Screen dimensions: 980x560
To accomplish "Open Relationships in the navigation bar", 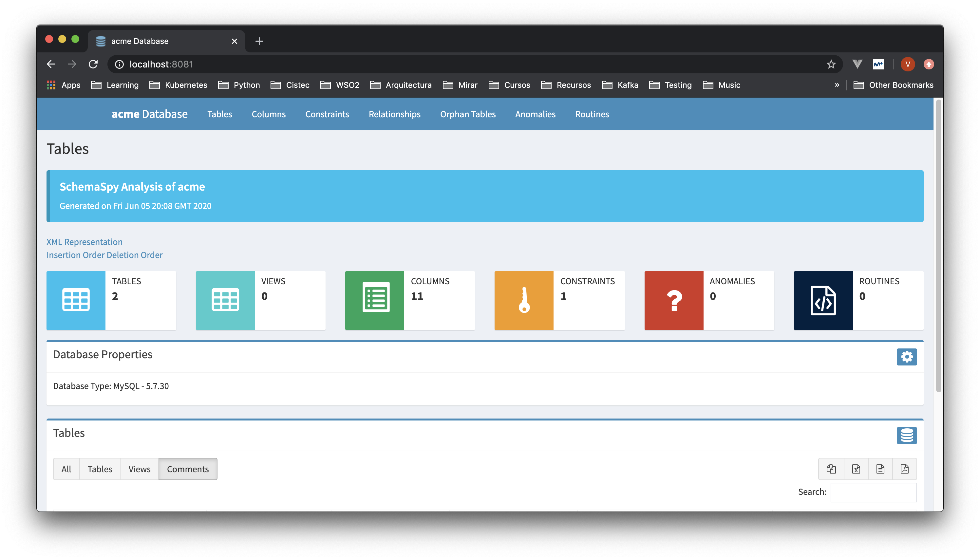I will [394, 114].
